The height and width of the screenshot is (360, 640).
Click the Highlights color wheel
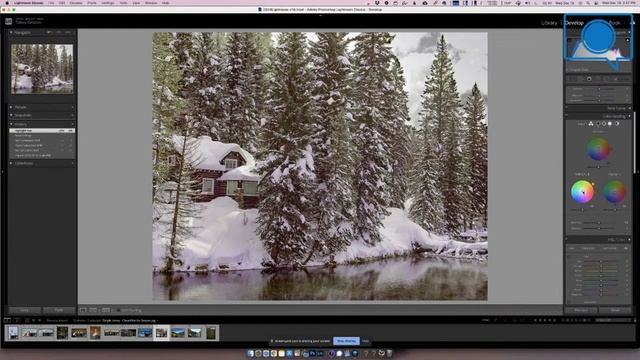[615, 192]
